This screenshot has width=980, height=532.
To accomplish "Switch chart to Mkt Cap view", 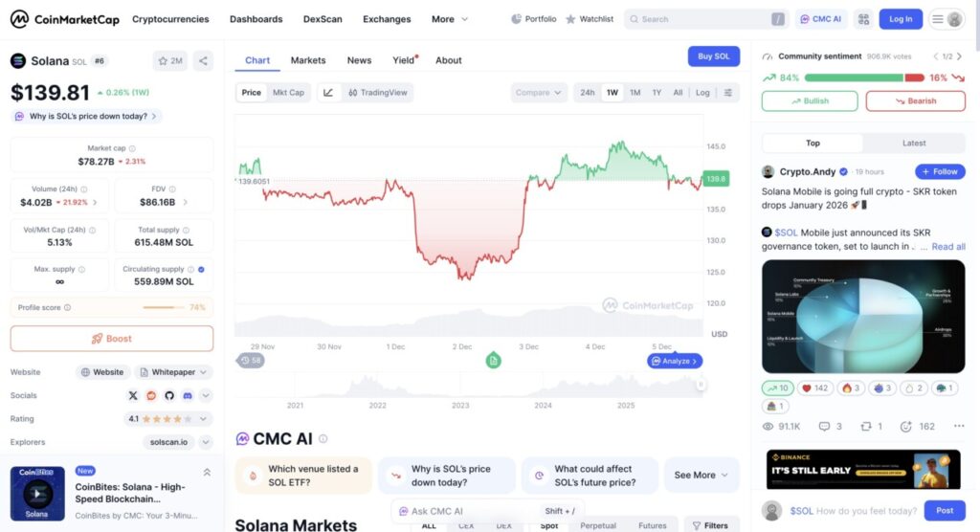I will click(288, 93).
